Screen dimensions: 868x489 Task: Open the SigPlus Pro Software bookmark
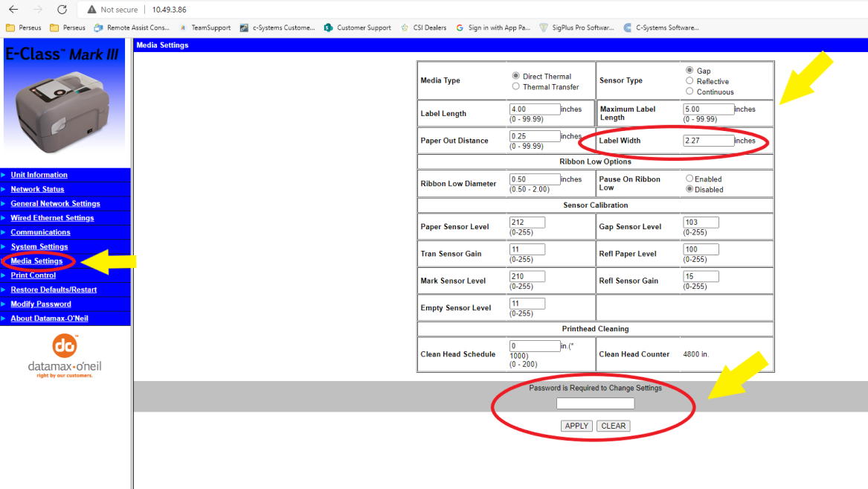pos(576,28)
